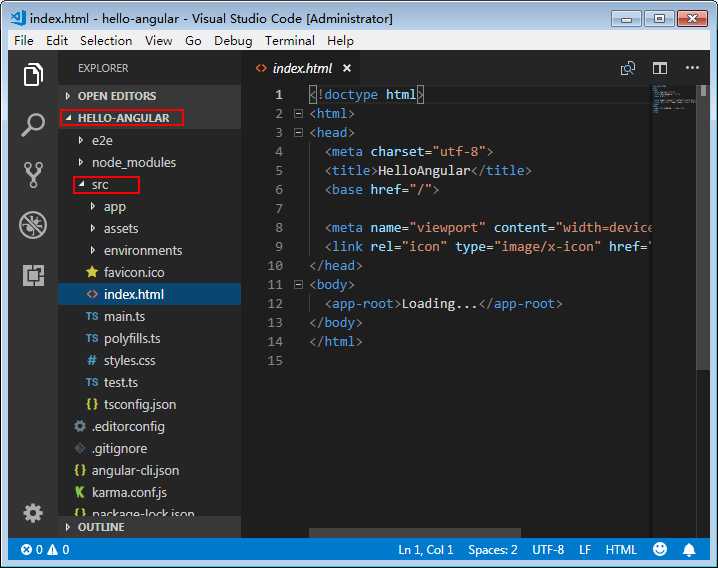
Task: Click the editor horizontal scrollbar
Action: (x=415, y=533)
